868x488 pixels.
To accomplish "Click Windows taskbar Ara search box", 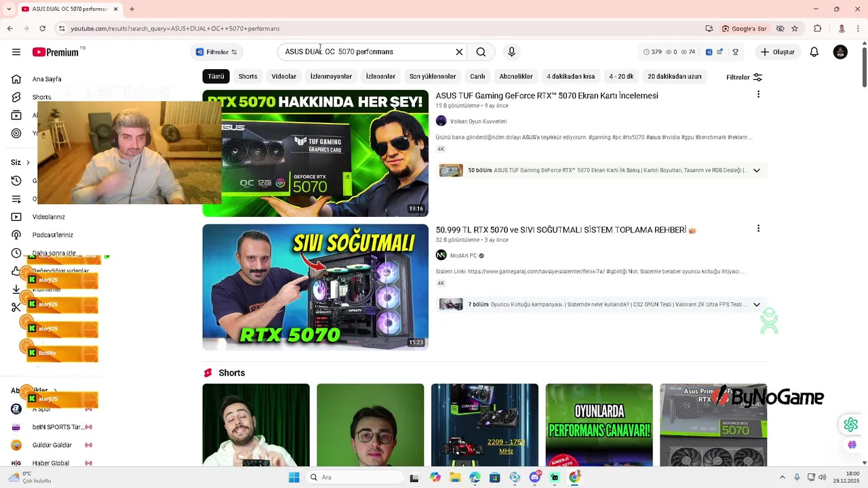I will point(354,477).
